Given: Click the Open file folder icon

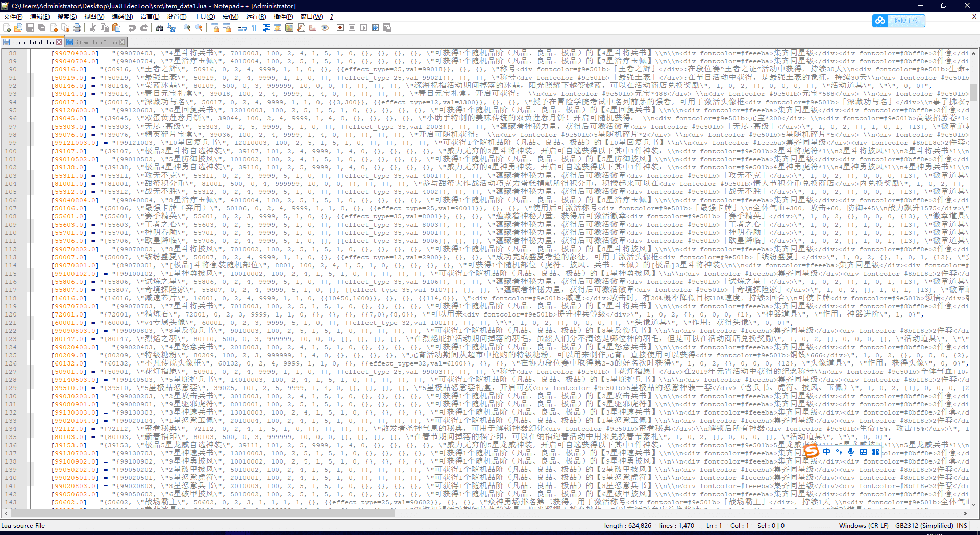Looking at the screenshot, I should 18,28.
